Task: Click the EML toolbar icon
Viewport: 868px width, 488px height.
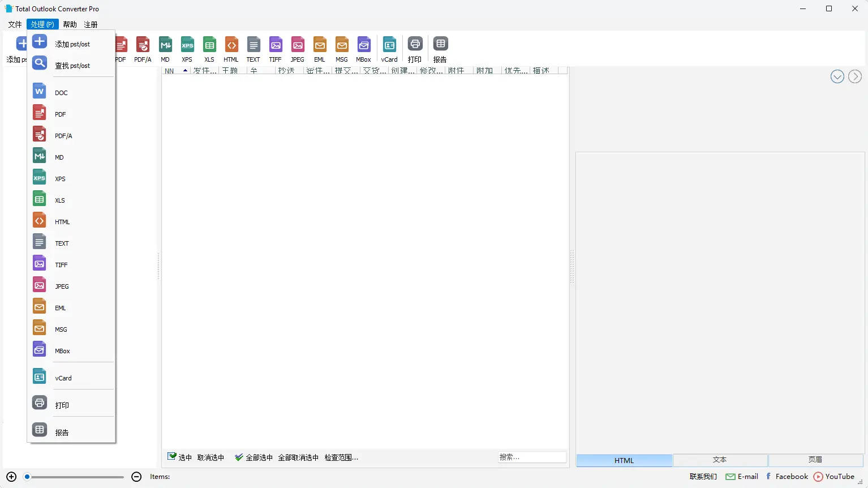Action: (x=320, y=49)
